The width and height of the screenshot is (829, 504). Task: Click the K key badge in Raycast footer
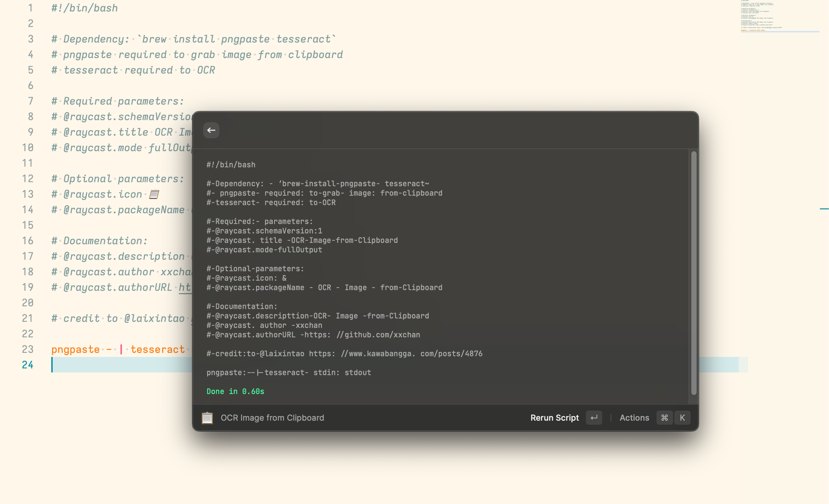683,418
